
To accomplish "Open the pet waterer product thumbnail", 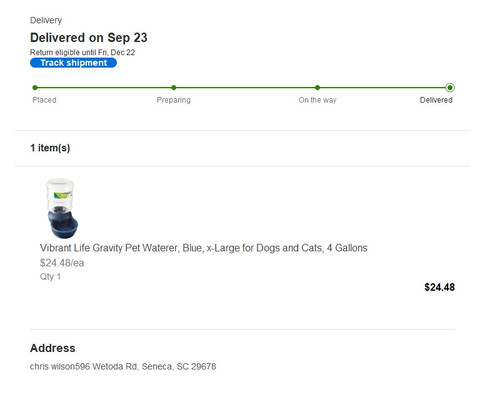I will point(62,208).
